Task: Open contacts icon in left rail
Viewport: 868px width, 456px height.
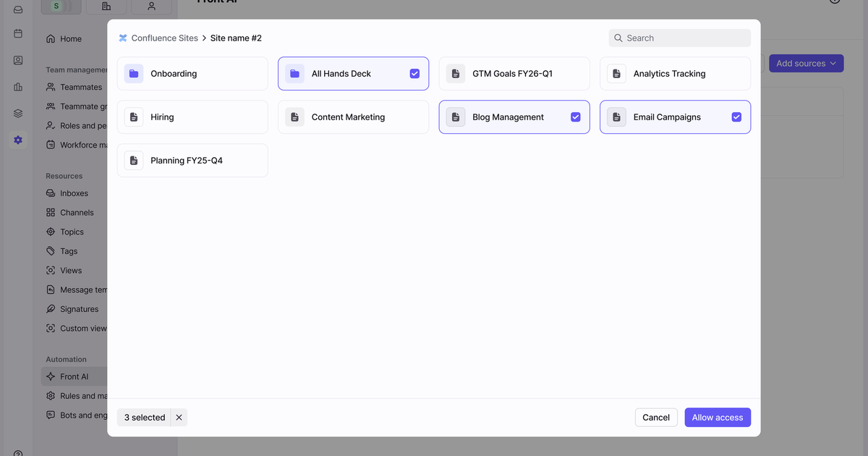Action: coord(18,60)
